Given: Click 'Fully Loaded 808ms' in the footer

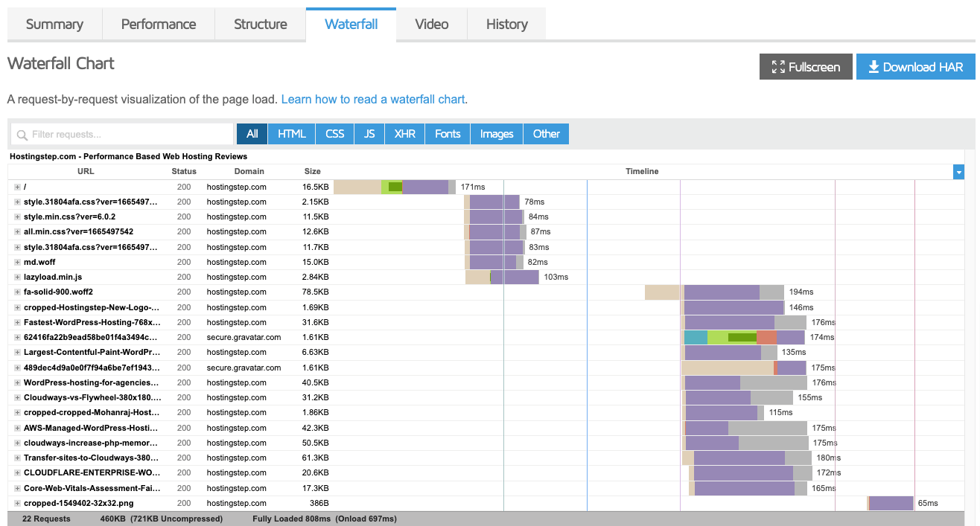Looking at the screenshot, I should click(x=291, y=519).
